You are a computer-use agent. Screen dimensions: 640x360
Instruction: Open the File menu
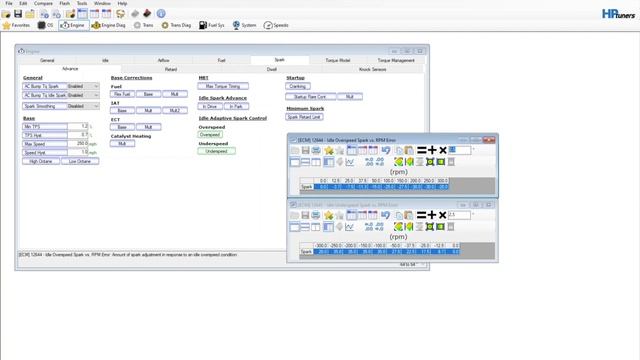(x=9, y=3)
